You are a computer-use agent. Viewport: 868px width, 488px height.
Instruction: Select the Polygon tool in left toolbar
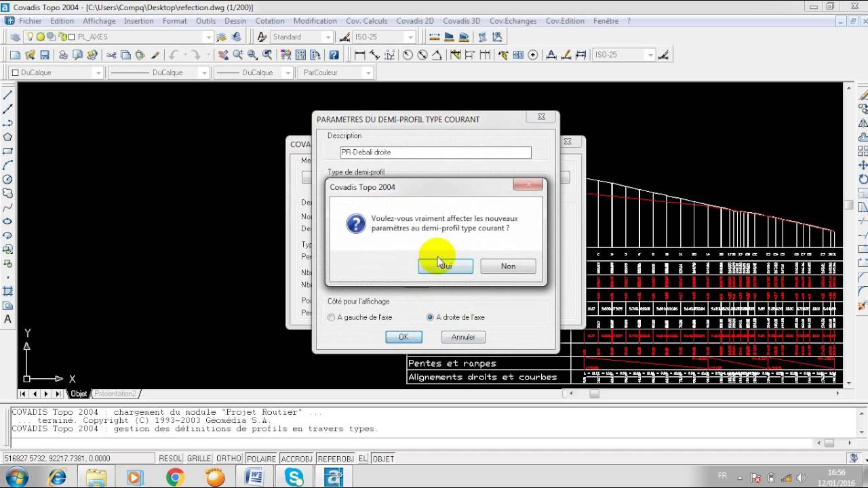tap(8, 137)
